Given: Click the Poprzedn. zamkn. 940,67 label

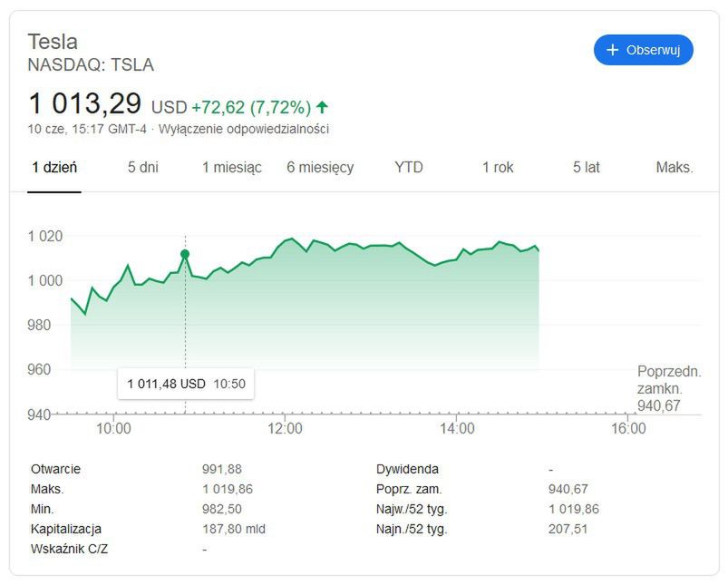Looking at the screenshot, I should [669, 388].
